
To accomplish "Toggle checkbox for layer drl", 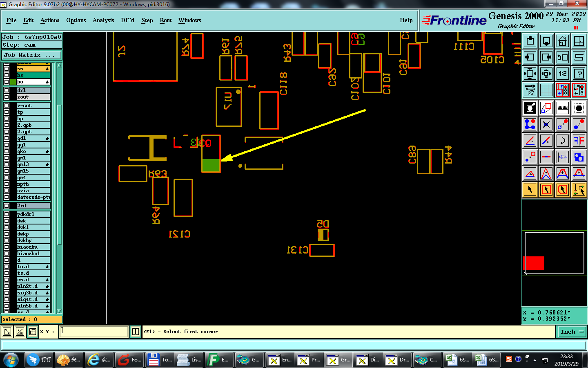I will point(7,90).
